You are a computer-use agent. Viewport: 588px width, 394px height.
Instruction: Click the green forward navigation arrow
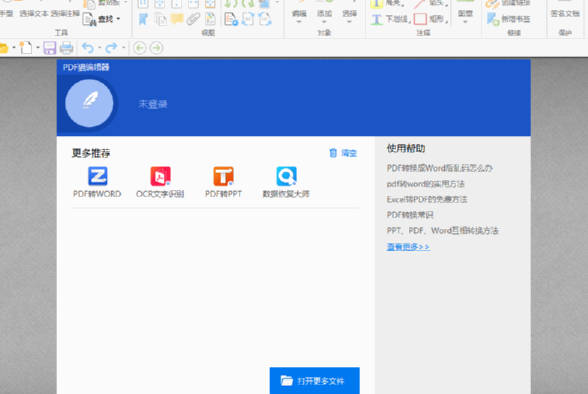point(156,48)
